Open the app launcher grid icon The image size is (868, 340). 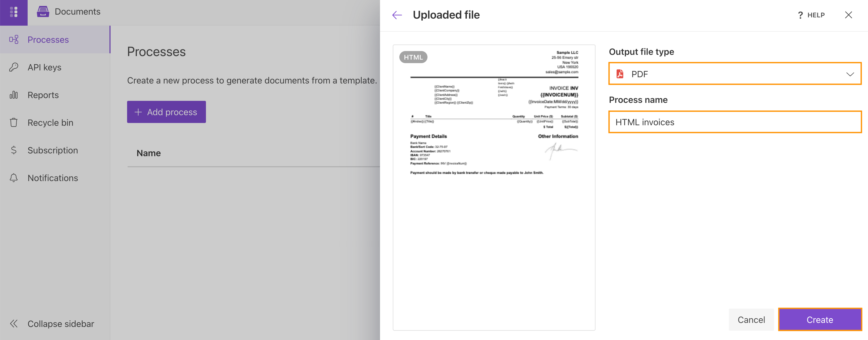(14, 12)
